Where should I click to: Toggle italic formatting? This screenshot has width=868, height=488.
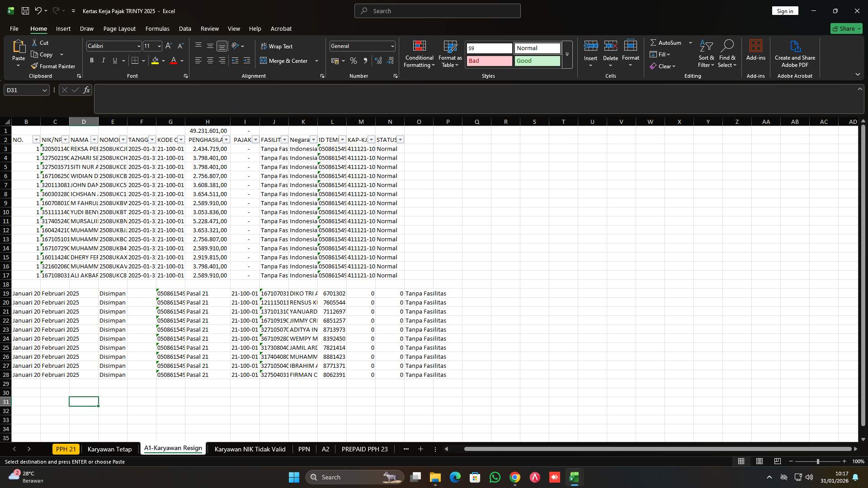pyautogui.click(x=103, y=60)
